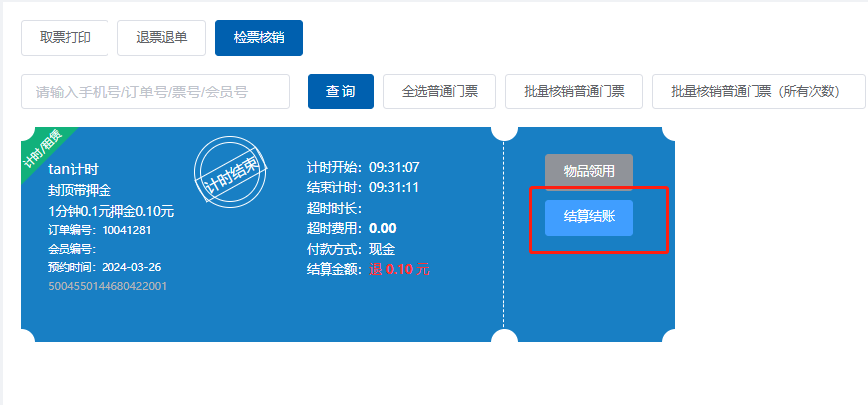Focus the phone/order number search field
The height and width of the screenshot is (405, 868).
pyautogui.click(x=155, y=92)
